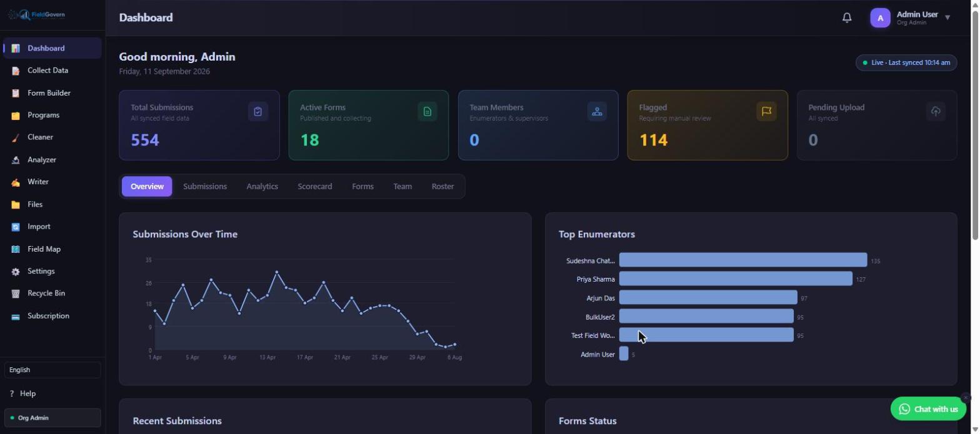Switch to the Submissions tab
The height and width of the screenshot is (434, 980).
point(205,186)
